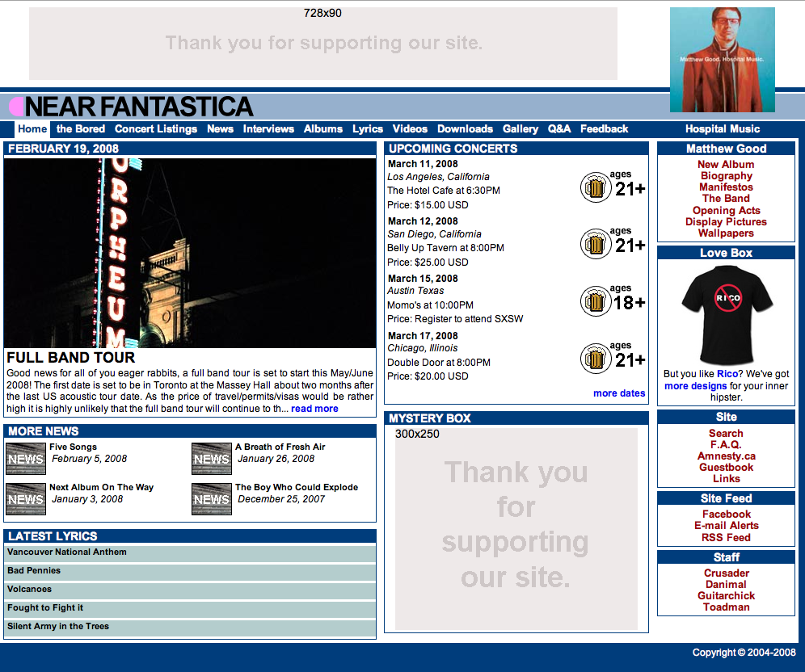Click more dates under Upcoming Concerts

pyautogui.click(x=619, y=393)
